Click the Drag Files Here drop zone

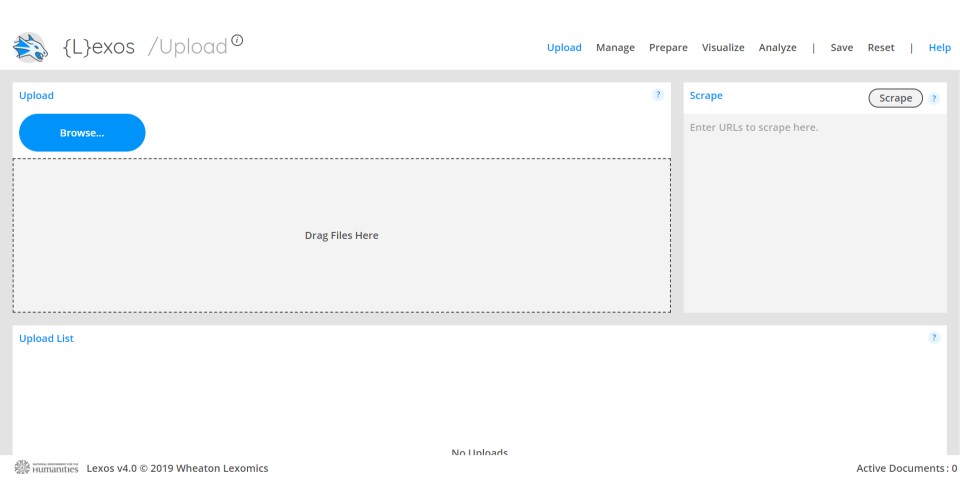coord(342,236)
